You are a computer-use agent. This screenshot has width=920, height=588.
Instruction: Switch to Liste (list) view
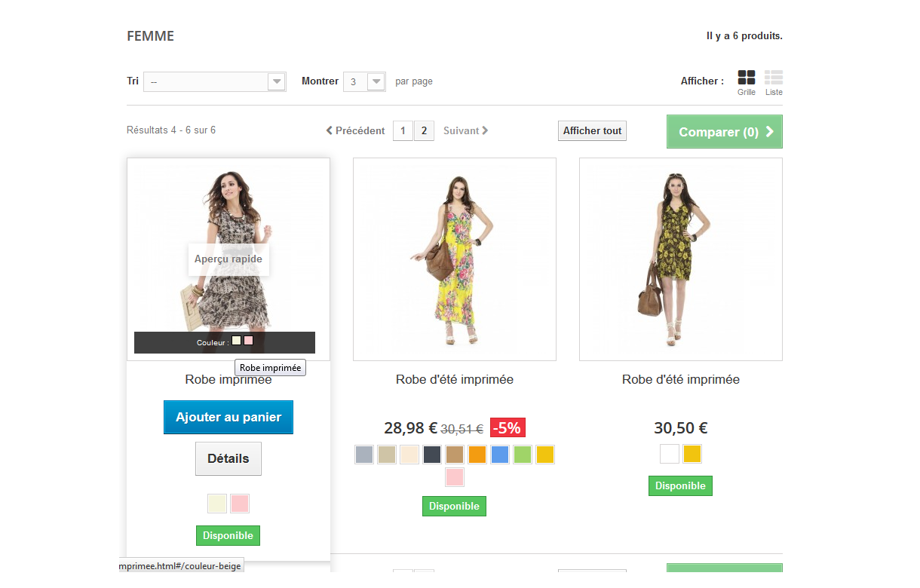(x=774, y=83)
